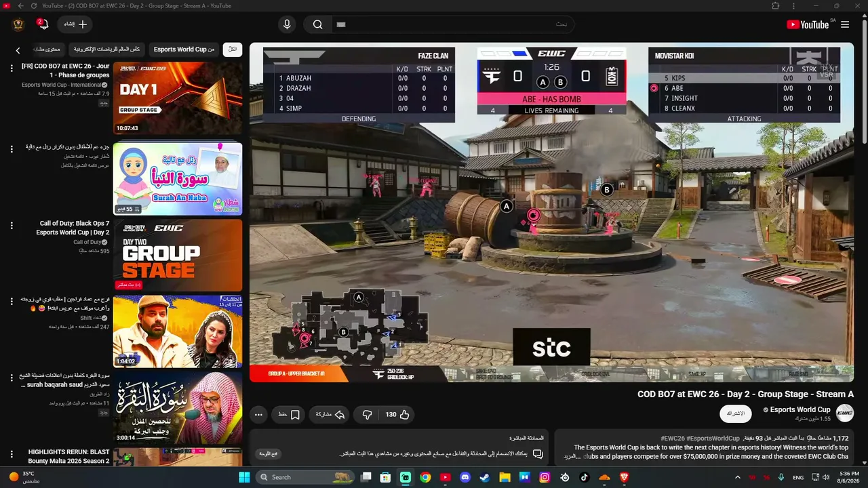Open more options for 'Call of Duty: Black Ops 7' video
The image size is (868, 488).
coord(11,225)
